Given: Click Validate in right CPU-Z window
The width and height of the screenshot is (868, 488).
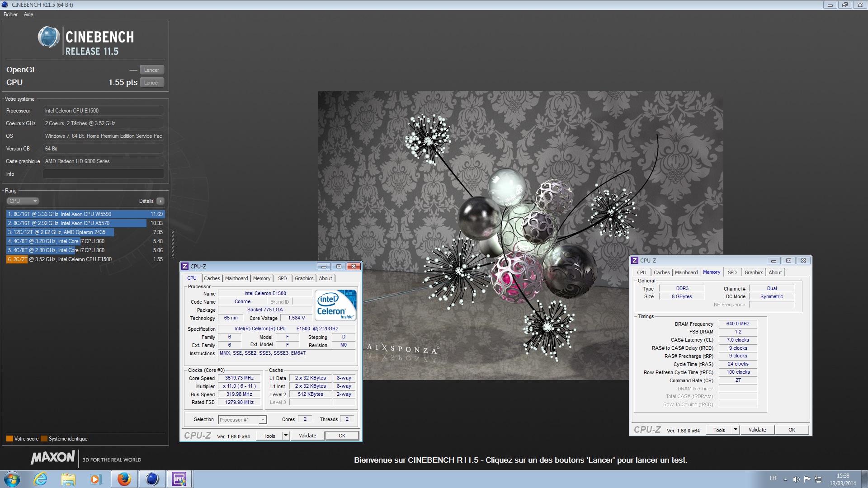Looking at the screenshot, I should click(x=757, y=430).
